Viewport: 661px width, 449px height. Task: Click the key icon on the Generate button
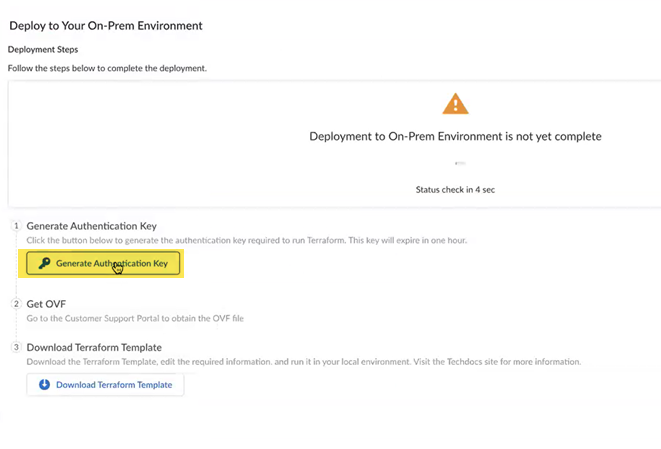tap(44, 264)
